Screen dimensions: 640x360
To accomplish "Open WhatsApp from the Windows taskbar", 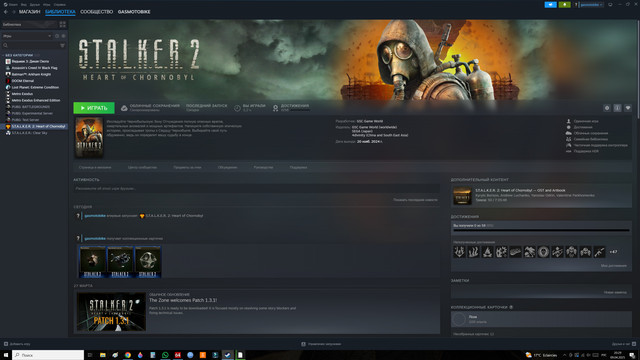I will pyautogui.click(x=165, y=355).
